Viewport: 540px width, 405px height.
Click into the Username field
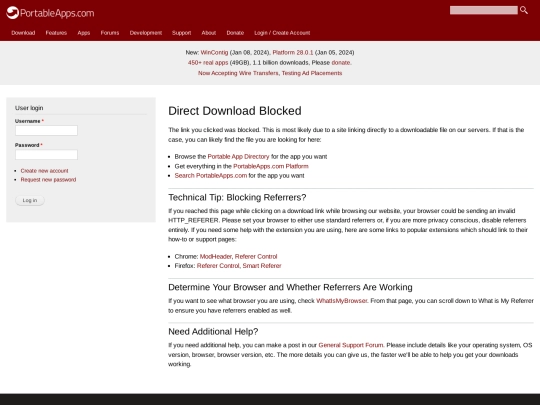click(46, 130)
